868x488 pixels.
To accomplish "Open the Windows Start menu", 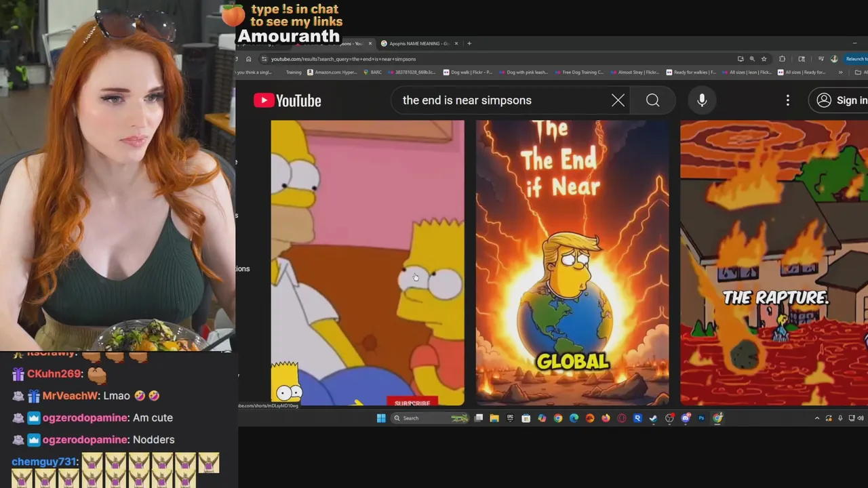I will point(381,418).
